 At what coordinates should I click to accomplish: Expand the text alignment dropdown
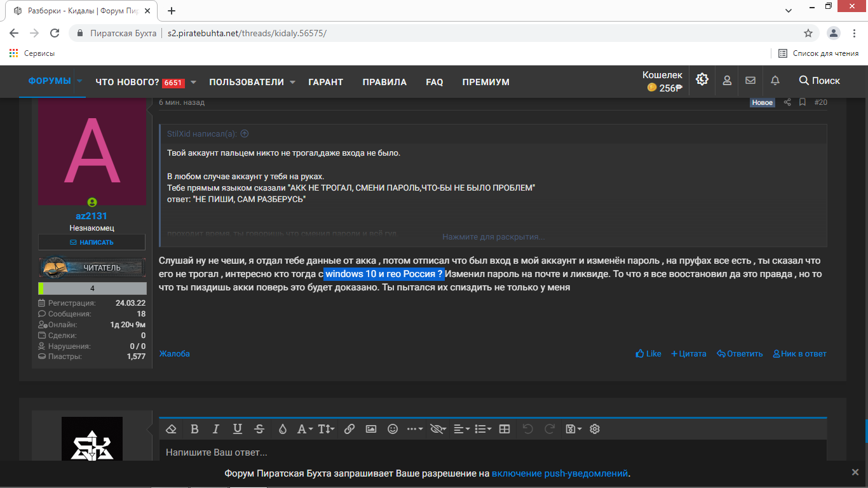click(x=461, y=429)
